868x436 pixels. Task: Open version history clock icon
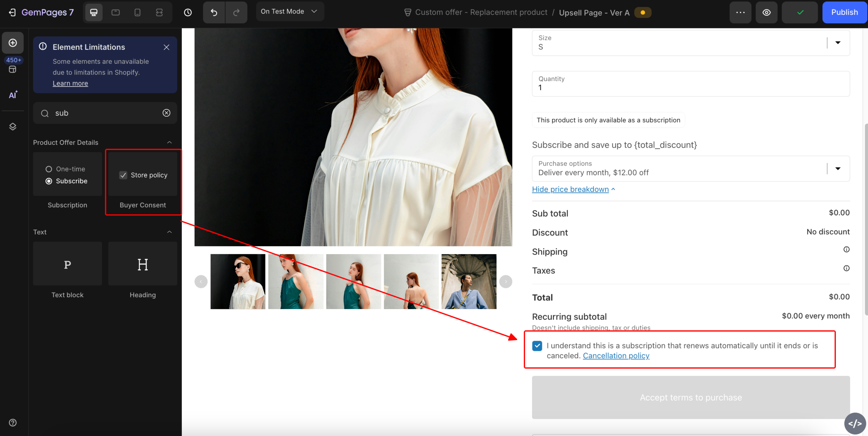188,13
